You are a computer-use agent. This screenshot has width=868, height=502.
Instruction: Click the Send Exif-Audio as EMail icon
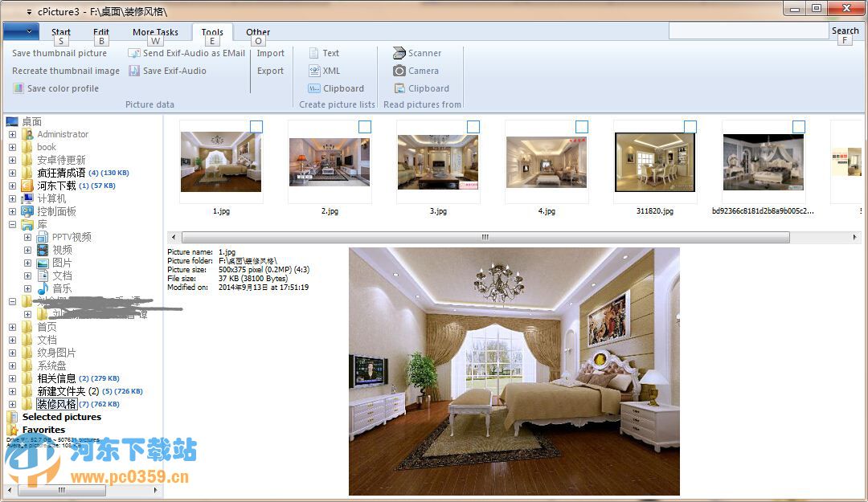click(x=134, y=53)
